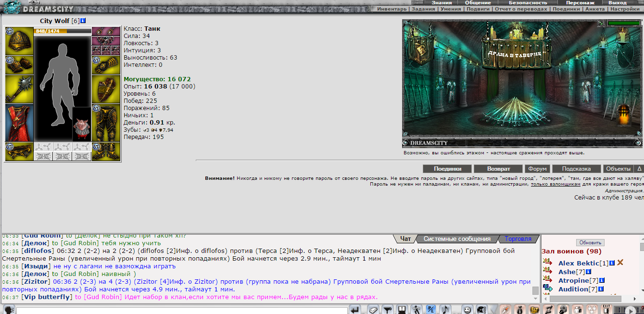Screen dimensions: 644x314
Task: Click the chat message input field
Action: [x=182, y=311]
